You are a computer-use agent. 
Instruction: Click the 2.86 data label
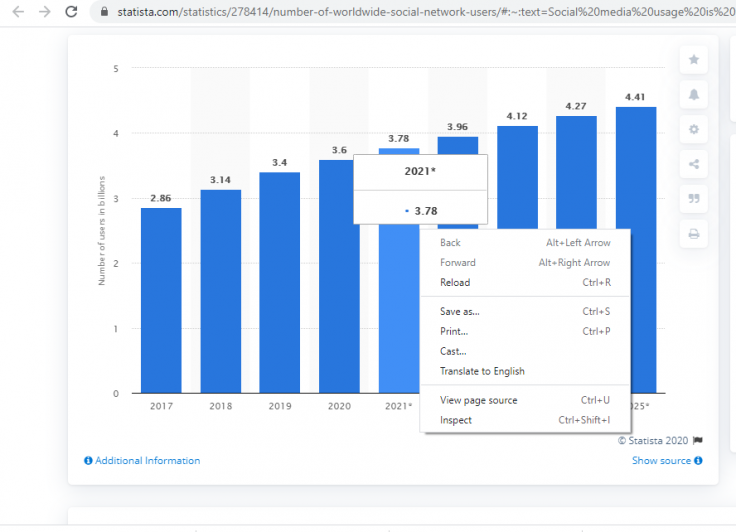(161, 198)
